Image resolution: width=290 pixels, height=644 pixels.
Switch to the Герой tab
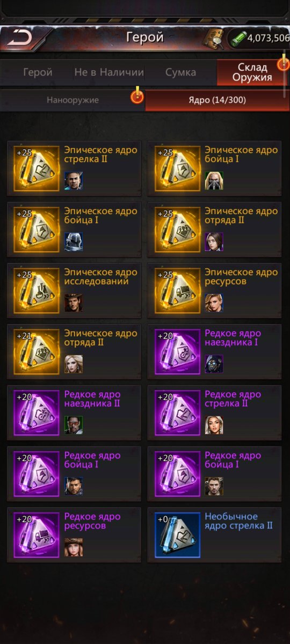(x=38, y=72)
